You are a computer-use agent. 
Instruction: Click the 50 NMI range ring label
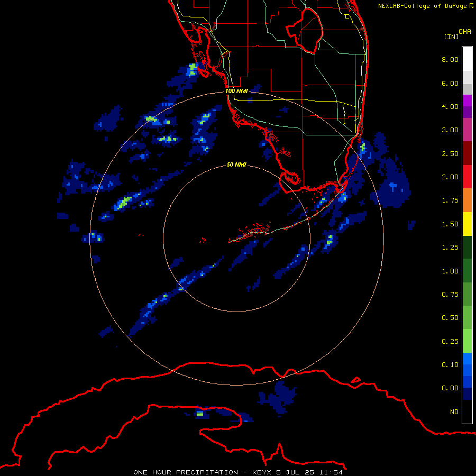[x=236, y=164]
